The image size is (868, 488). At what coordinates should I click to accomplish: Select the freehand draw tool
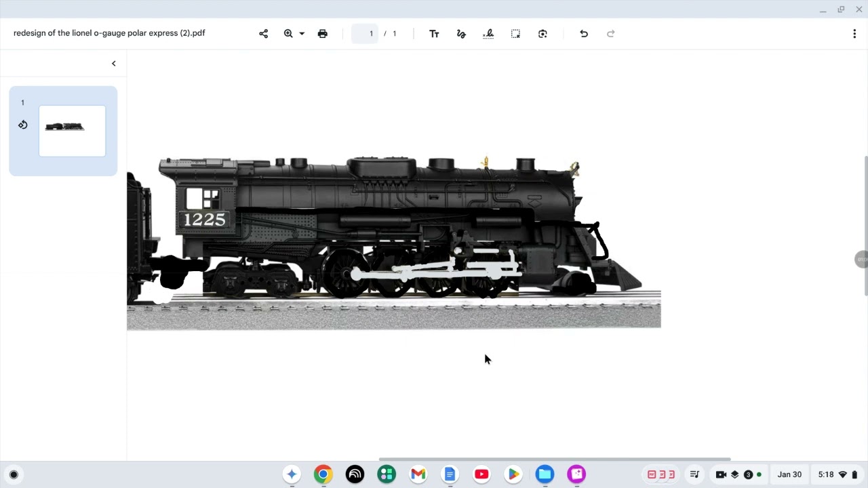click(x=461, y=34)
